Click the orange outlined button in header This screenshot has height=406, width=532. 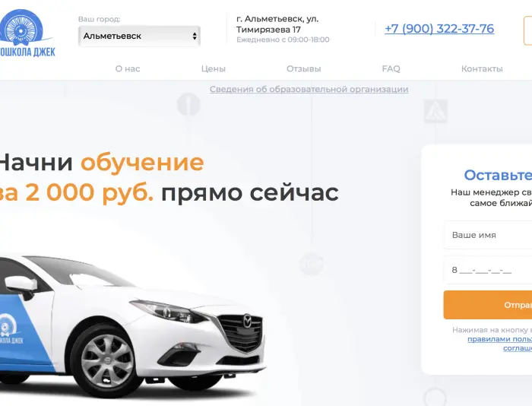(528, 30)
